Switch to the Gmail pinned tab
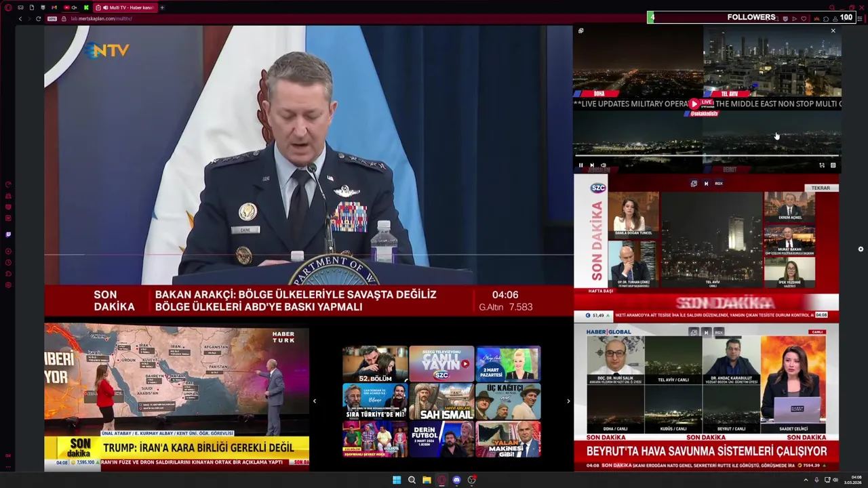Image resolution: width=868 pixels, height=488 pixels. tap(54, 7)
